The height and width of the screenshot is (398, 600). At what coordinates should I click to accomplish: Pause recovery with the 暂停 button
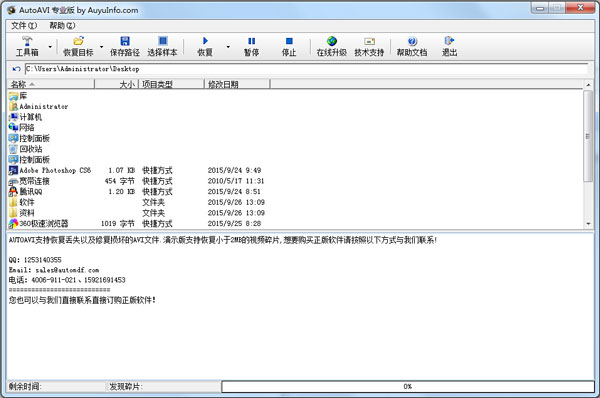[x=251, y=46]
